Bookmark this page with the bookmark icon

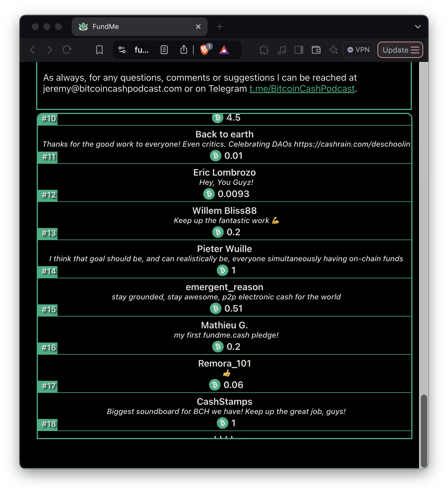pos(99,50)
